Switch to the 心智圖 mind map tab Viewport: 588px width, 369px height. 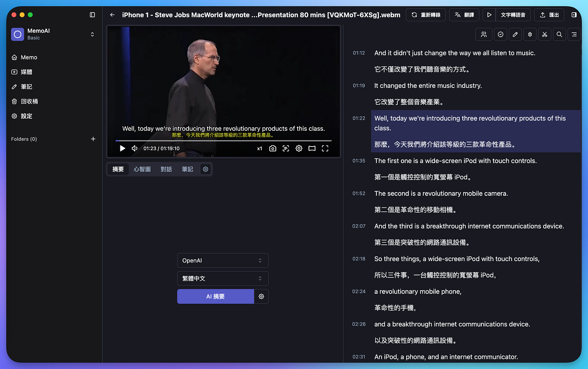[x=142, y=169]
